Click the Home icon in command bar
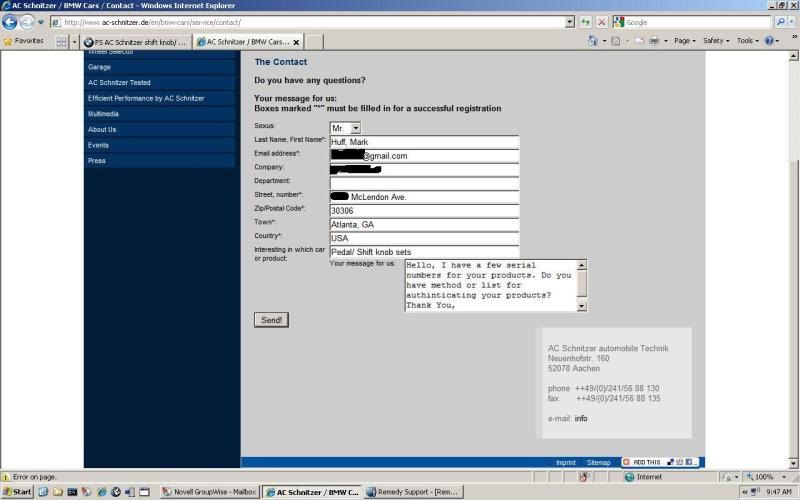Image resolution: width=800 pixels, height=500 pixels. click(593, 41)
